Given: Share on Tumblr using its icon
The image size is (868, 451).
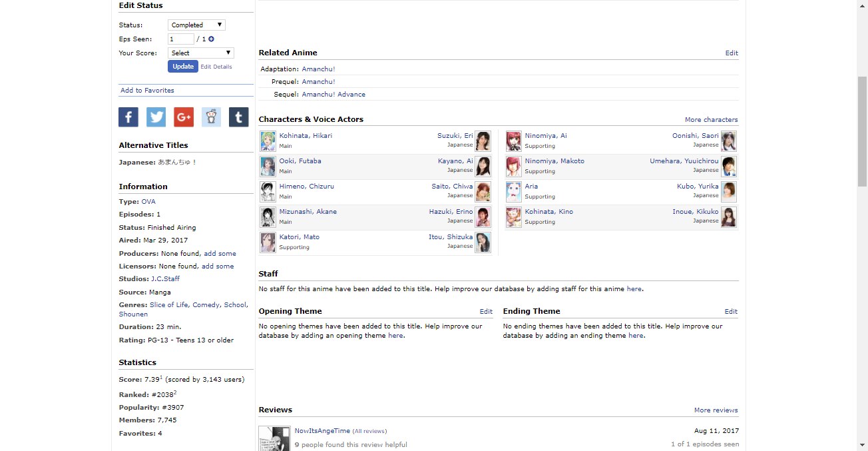Looking at the screenshot, I should click(x=238, y=117).
